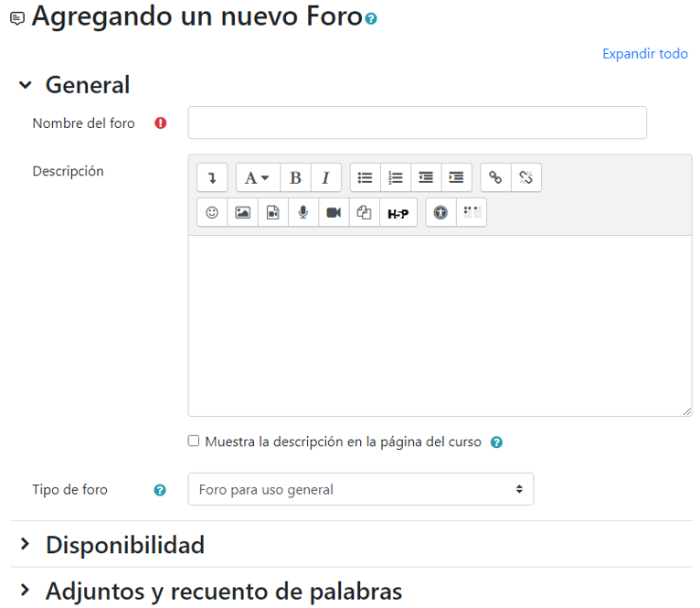Click the required field icon by Nombre del foro
Image resolution: width=700 pixels, height=608 pixels.
(x=161, y=123)
